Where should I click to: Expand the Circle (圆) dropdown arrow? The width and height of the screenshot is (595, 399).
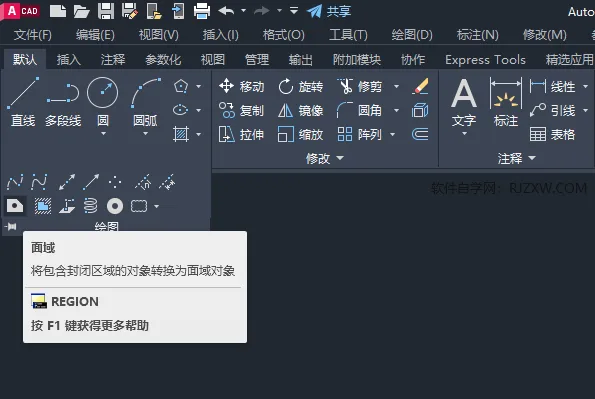pos(103,134)
